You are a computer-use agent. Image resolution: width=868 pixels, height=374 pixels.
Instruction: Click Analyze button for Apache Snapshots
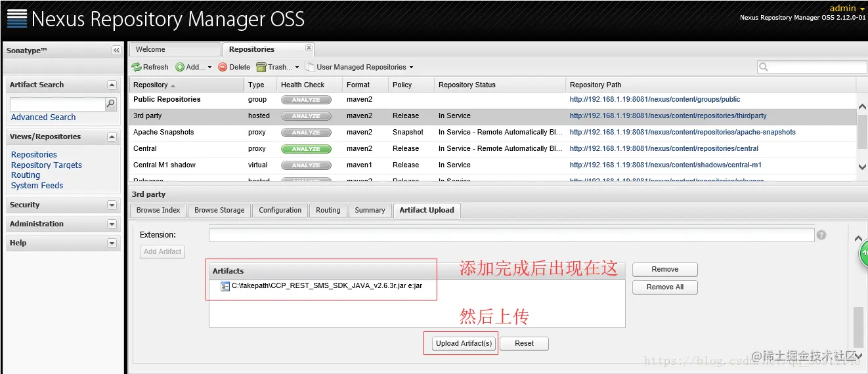(x=306, y=133)
